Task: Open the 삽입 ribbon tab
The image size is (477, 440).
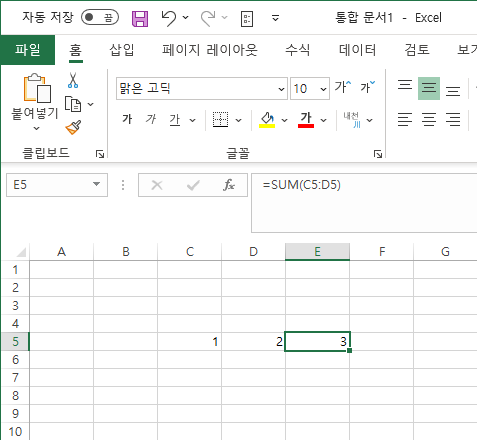Action: [x=122, y=50]
